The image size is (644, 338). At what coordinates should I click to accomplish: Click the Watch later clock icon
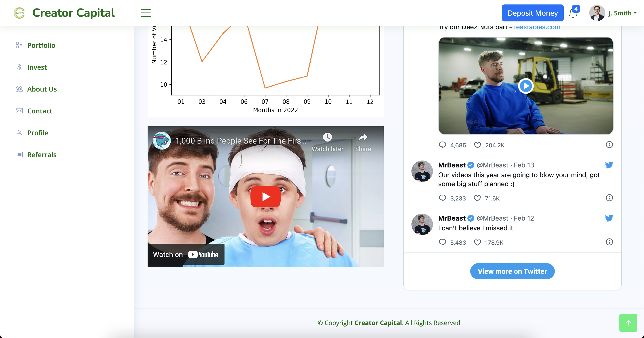coord(327,137)
